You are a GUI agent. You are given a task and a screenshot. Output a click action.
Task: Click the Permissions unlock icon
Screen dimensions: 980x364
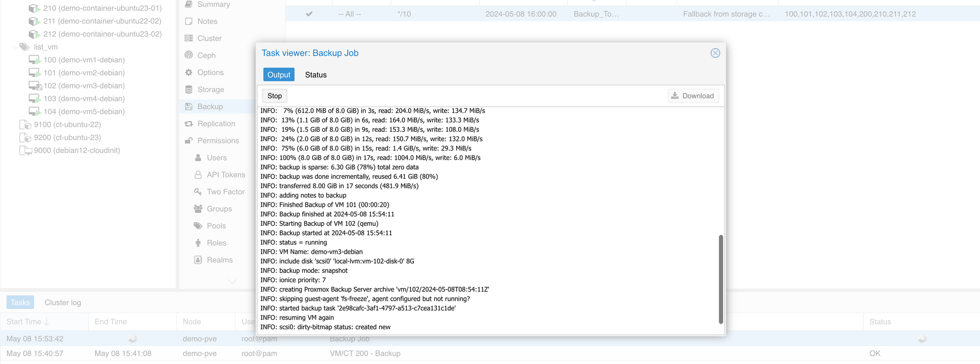pyautogui.click(x=189, y=141)
